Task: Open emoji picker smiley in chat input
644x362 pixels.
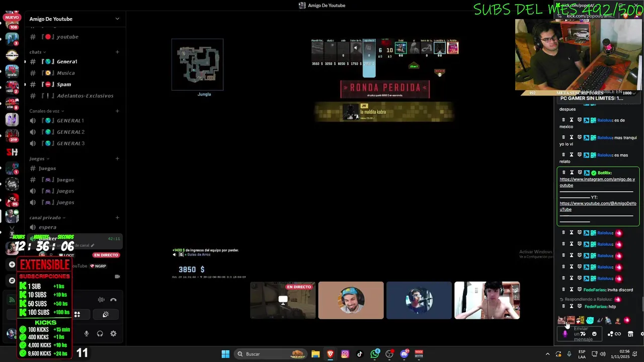Action: point(594,334)
